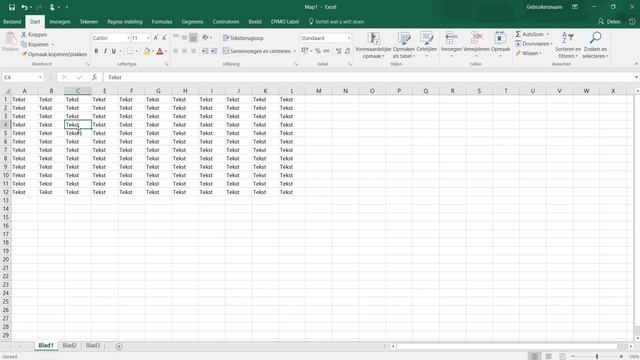Screen dimensions: 640x360
Task: Open the Wissen clear menu
Action: pyautogui.click(x=528, y=53)
